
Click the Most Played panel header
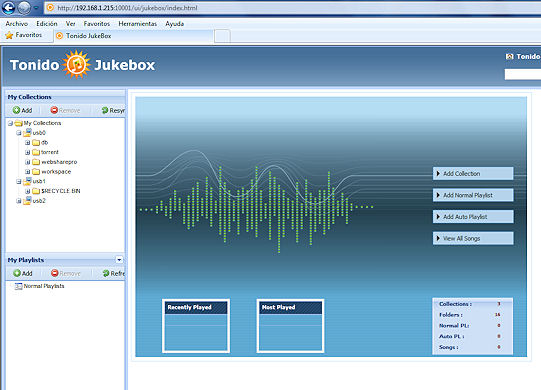tap(291, 307)
